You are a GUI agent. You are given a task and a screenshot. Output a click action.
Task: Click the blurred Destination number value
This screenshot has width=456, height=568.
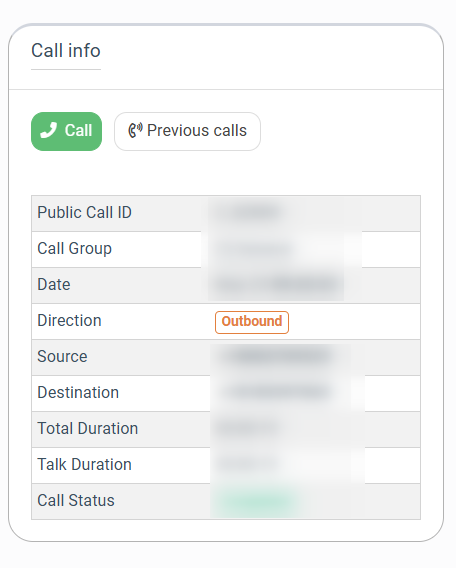coord(276,392)
